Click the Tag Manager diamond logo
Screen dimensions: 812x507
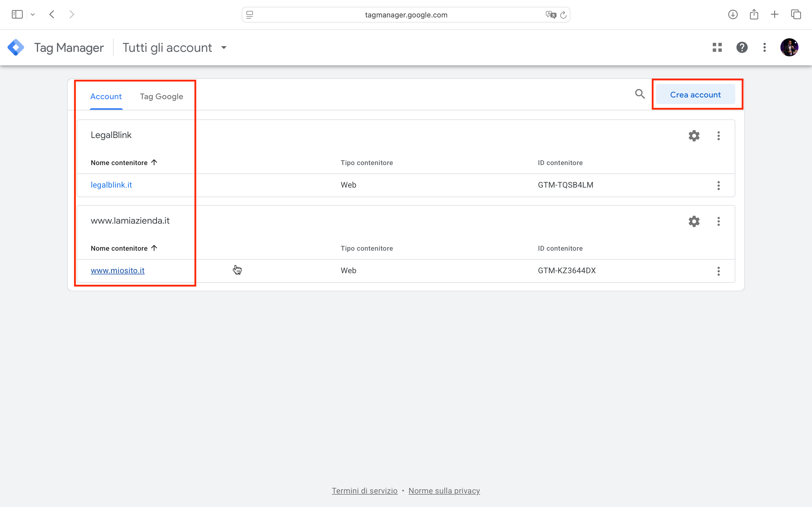(16, 47)
